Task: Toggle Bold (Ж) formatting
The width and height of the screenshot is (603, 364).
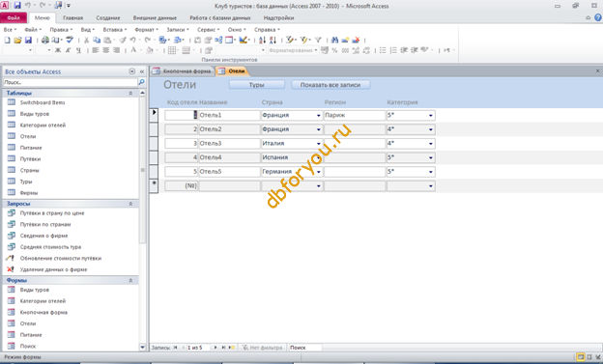Action: (58, 50)
